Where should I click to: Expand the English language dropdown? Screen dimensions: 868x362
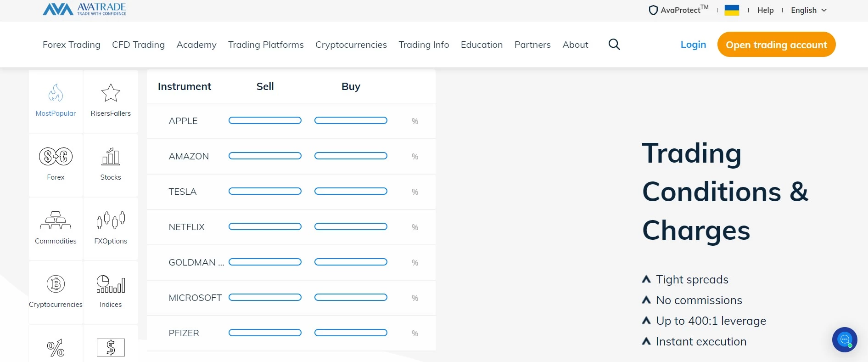(x=809, y=10)
